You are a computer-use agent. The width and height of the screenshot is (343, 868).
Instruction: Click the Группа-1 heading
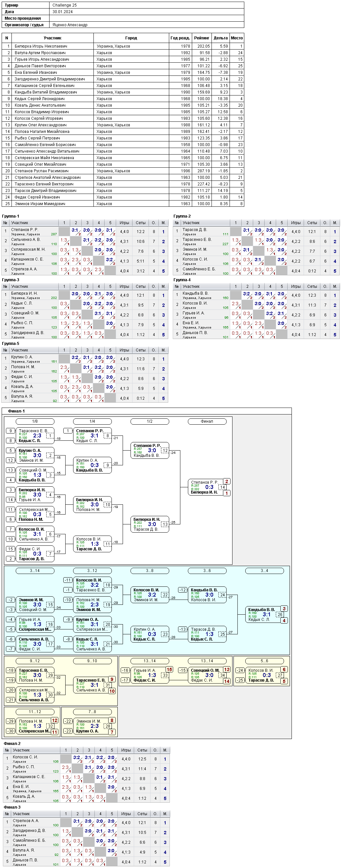tap(11, 216)
